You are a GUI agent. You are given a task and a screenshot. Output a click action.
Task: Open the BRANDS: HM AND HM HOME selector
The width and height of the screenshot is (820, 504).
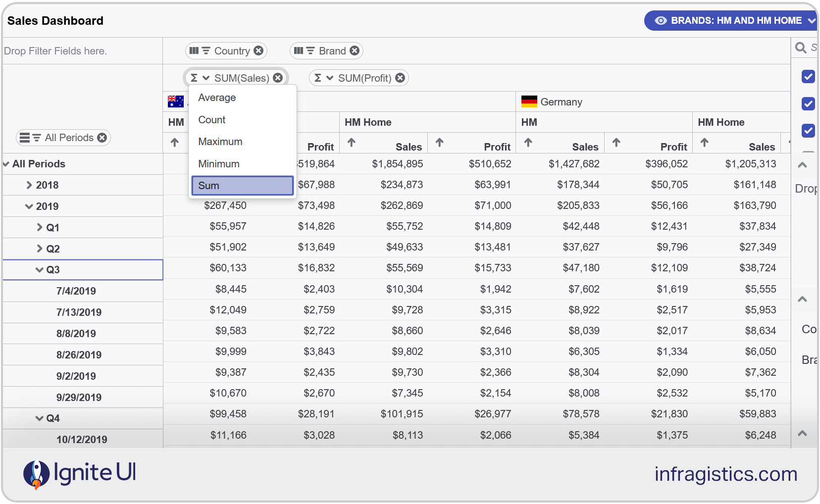point(730,20)
